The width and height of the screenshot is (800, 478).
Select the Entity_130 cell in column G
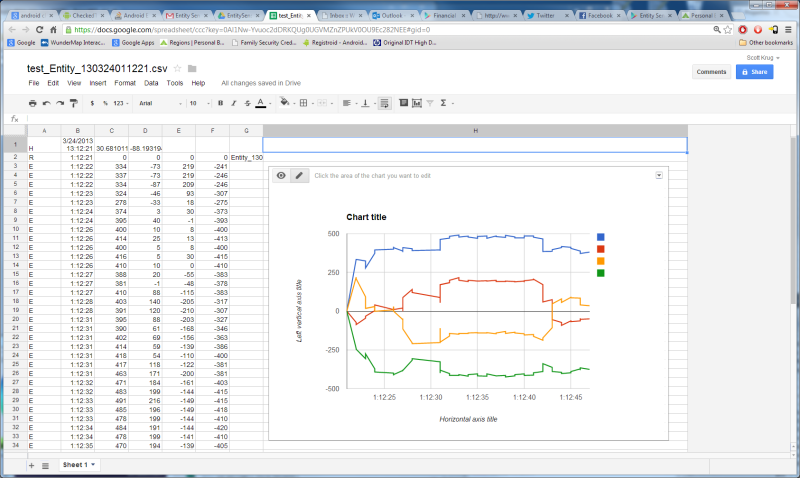coord(246,158)
